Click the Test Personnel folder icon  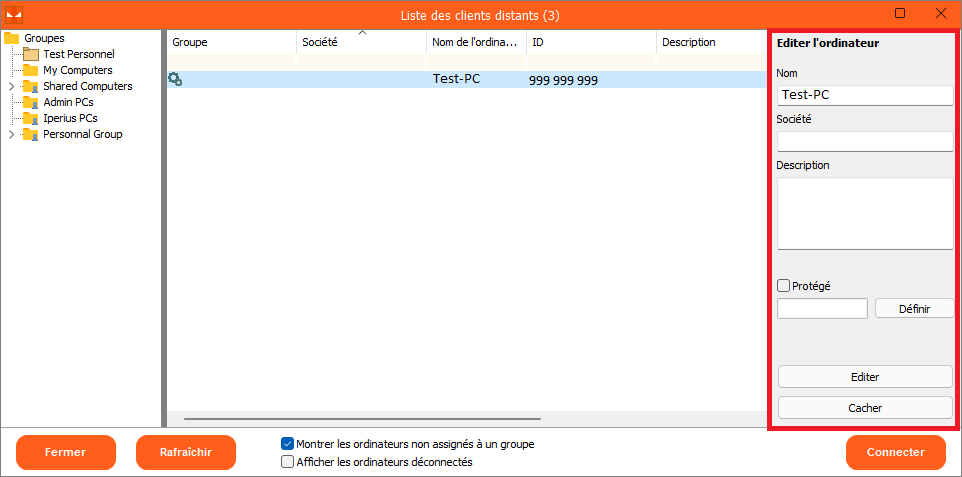(31, 55)
